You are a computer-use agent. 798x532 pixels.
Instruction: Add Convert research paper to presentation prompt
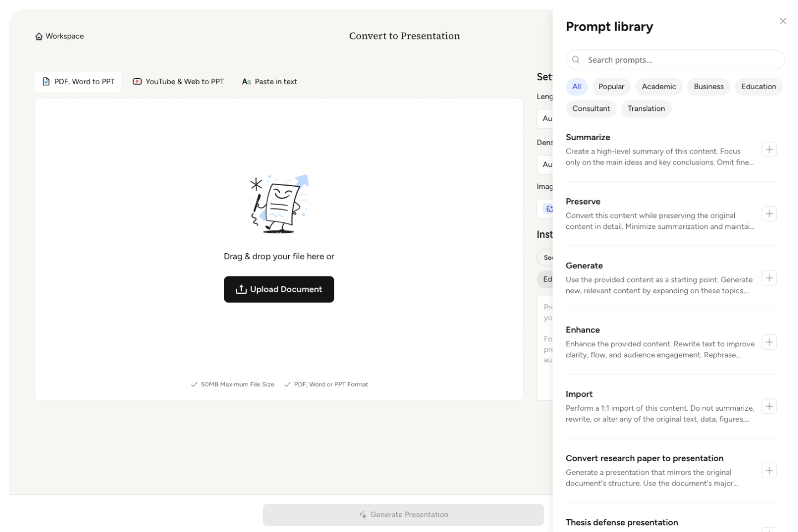tap(769, 471)
